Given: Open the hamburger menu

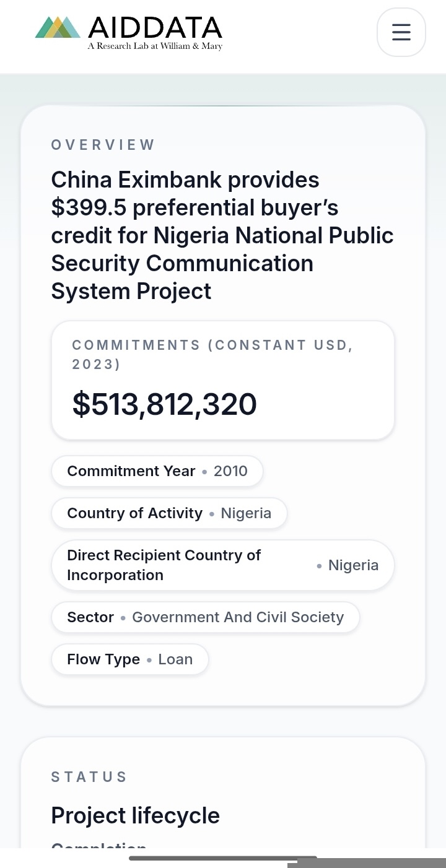Looking at the screenshot, I should 401,32.
